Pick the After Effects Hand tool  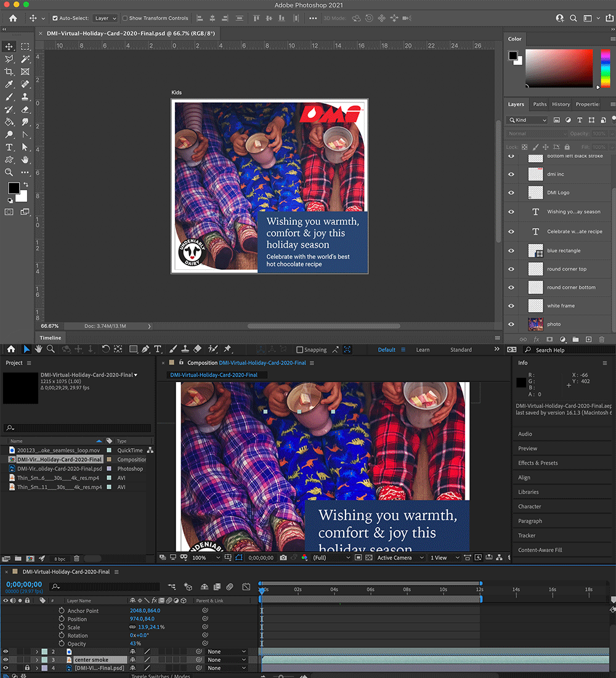(39, 349)
